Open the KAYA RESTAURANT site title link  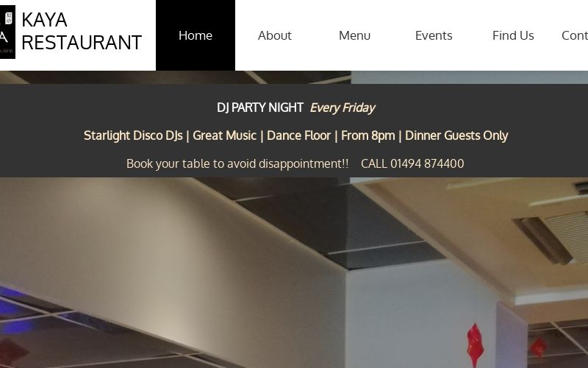pyautogui.click(x=82, y=31)
